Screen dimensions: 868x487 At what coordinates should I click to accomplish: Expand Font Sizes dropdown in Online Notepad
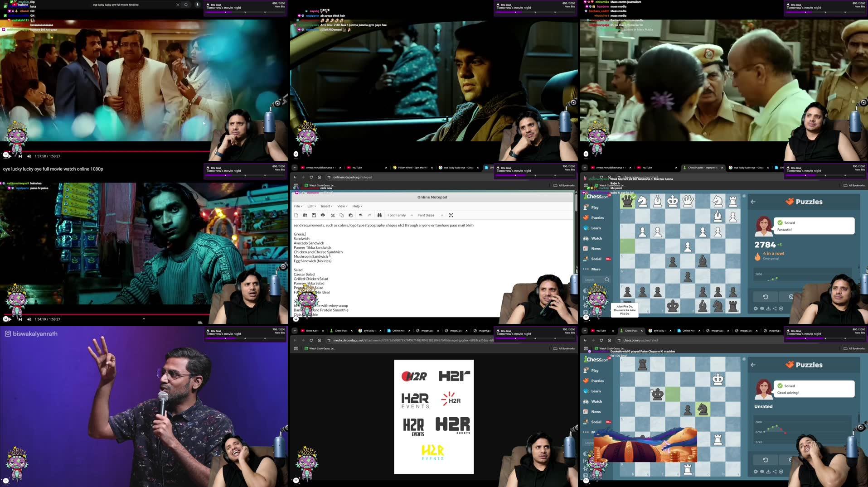430,215
